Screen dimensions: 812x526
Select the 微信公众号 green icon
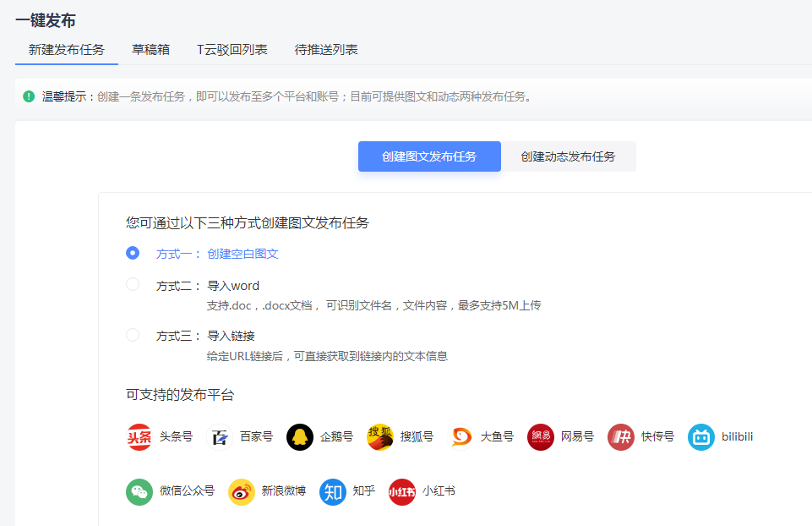point(139,491)
